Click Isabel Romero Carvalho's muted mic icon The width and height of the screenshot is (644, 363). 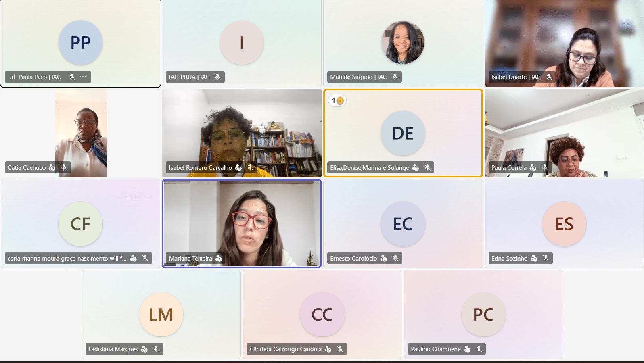(250, 167)
